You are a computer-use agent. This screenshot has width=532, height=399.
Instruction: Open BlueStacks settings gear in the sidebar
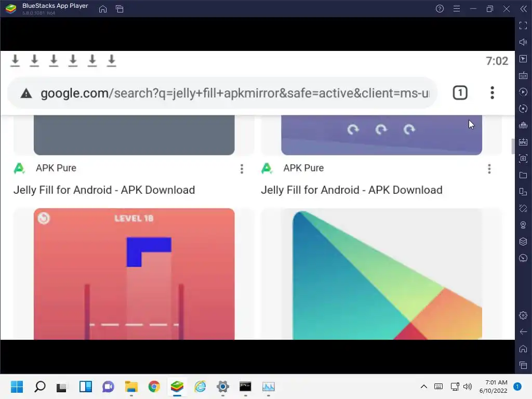(523, 315)
